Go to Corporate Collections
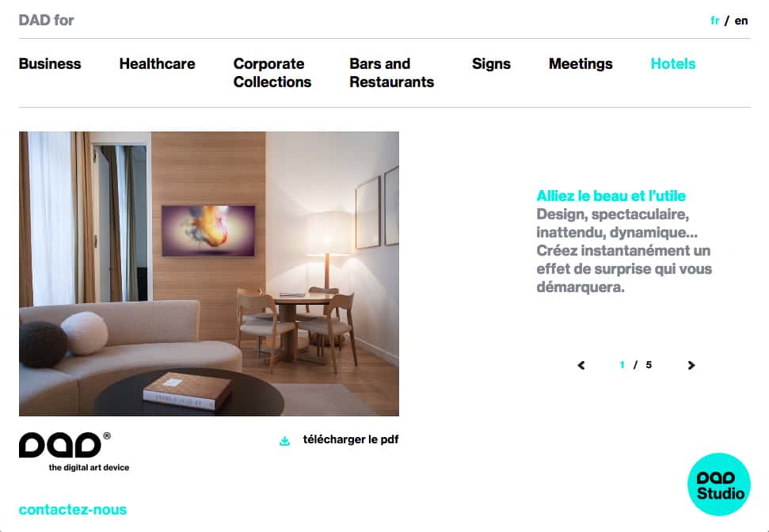This screenshot has height=532, width=769. click(272, 73)
